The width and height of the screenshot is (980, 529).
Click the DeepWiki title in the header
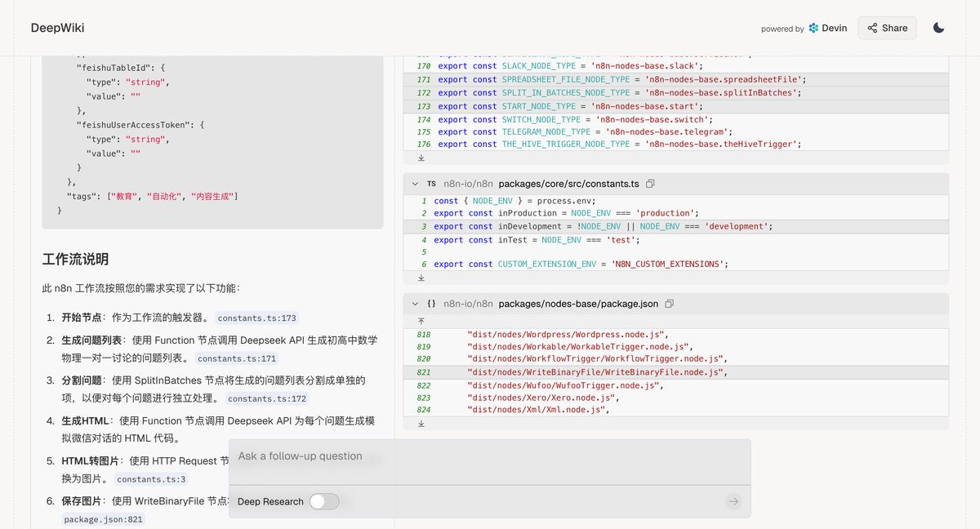pos(57,27)
